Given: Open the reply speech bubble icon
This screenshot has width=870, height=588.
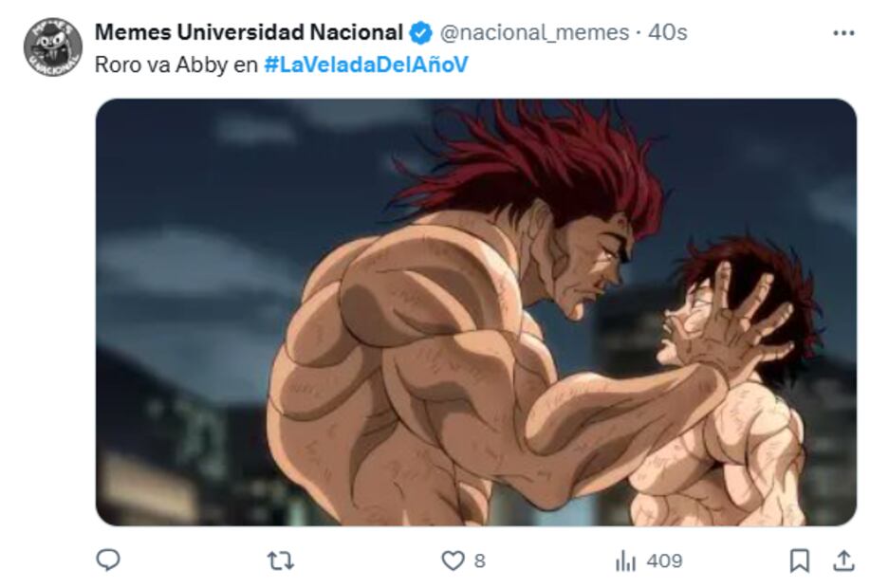Looking at the screenshot, I should pyautogui.click(x=108, y=560).
